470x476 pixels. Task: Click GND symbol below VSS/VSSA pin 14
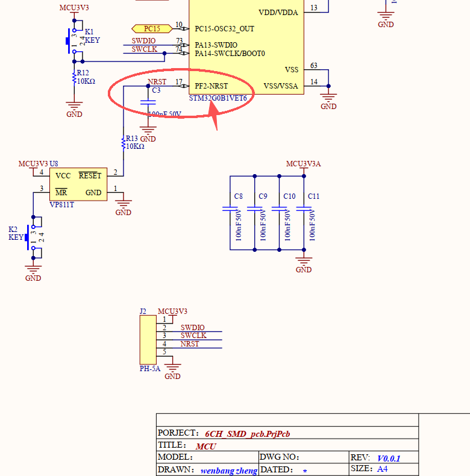(x=328, y=102)
